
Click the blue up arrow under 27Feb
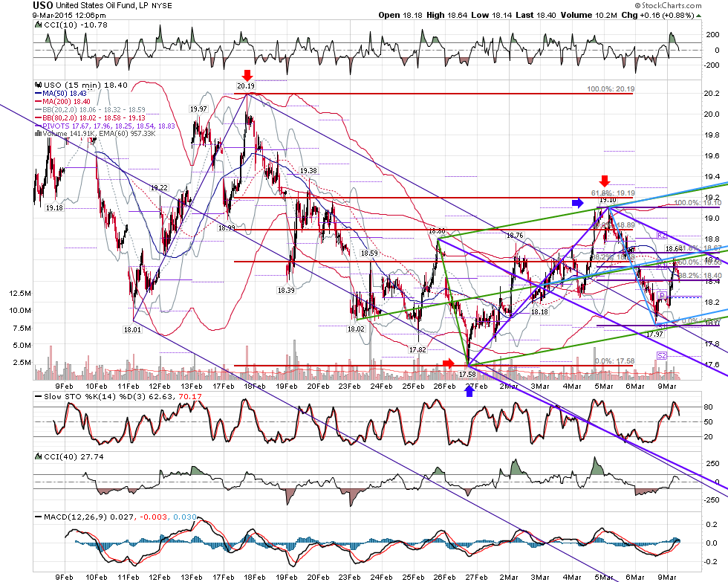point(469,391)
